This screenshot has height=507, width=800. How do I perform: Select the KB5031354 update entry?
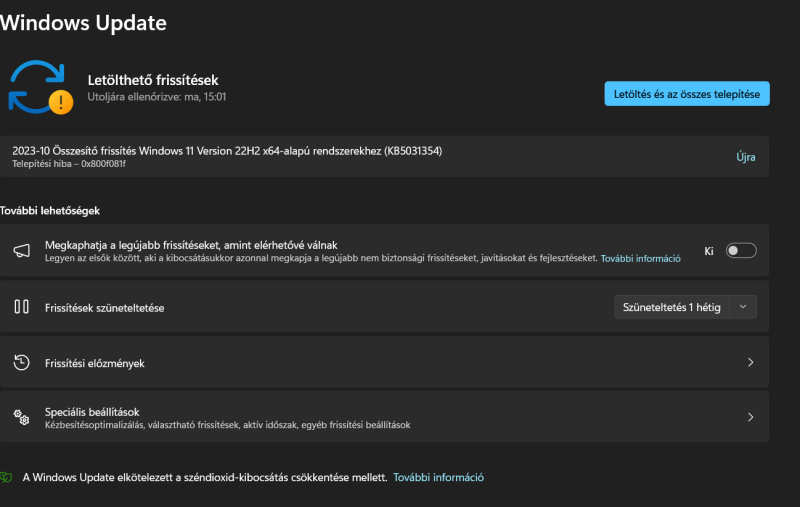[384, 156]
